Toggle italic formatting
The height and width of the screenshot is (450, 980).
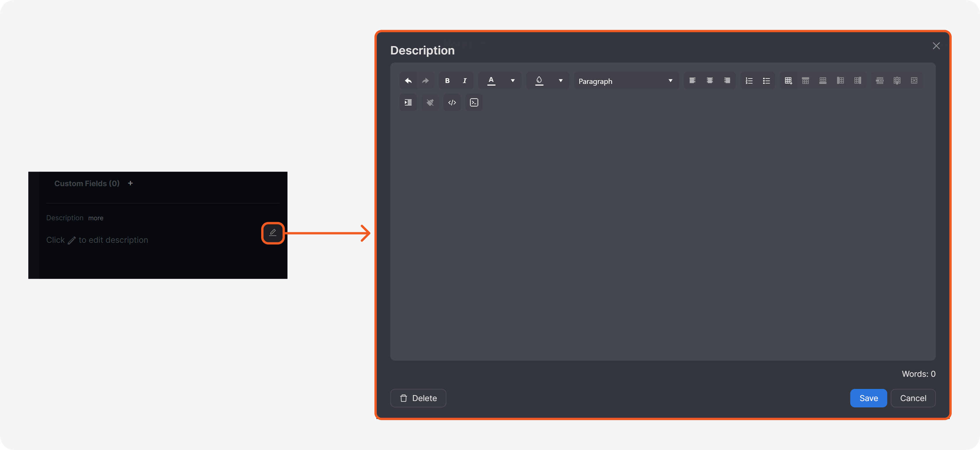tap(465, 81)
